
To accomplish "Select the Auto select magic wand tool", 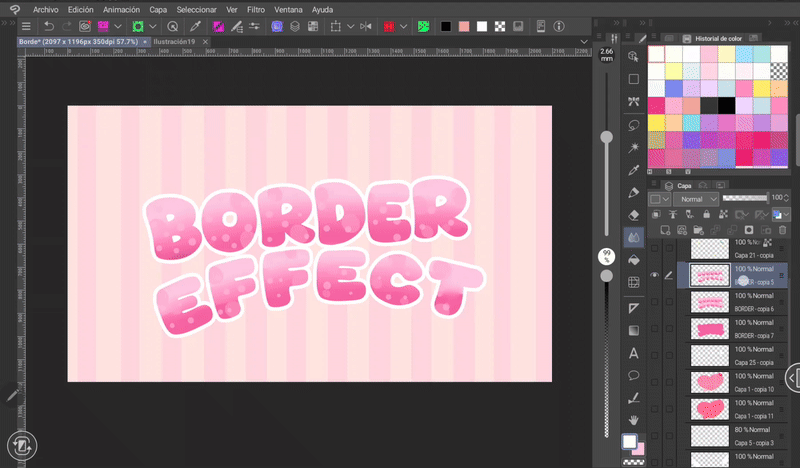I will pyautogui.click(x=633, y=148).
